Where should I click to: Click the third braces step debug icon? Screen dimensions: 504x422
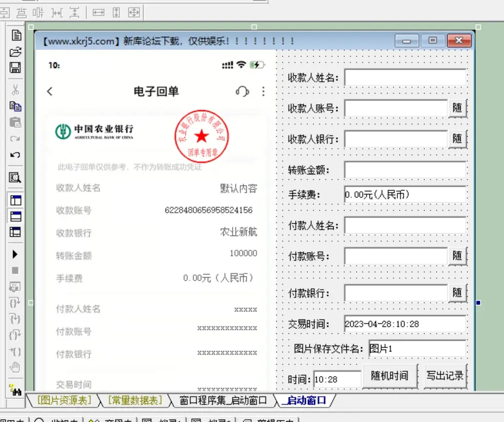pos(15,335)
